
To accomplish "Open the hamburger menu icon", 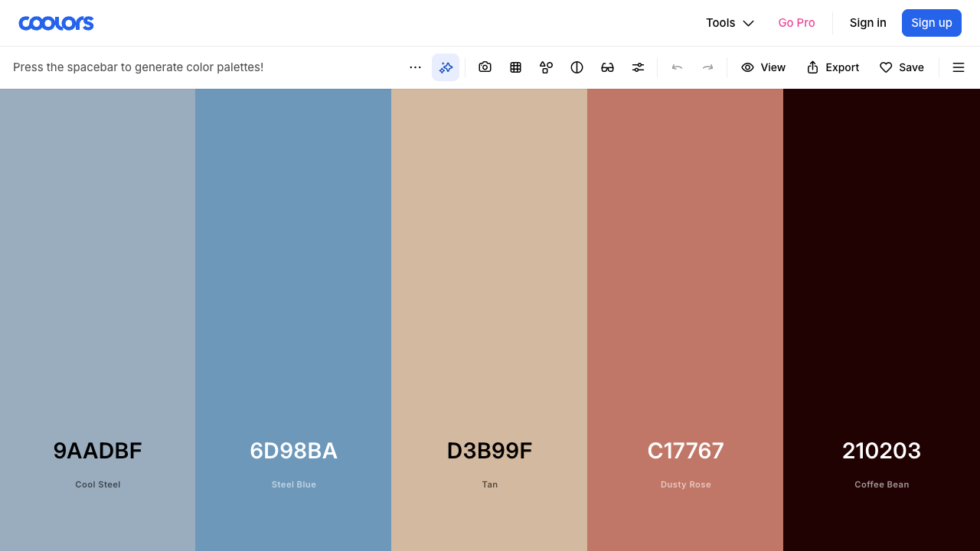I will [x=959, y=67].
